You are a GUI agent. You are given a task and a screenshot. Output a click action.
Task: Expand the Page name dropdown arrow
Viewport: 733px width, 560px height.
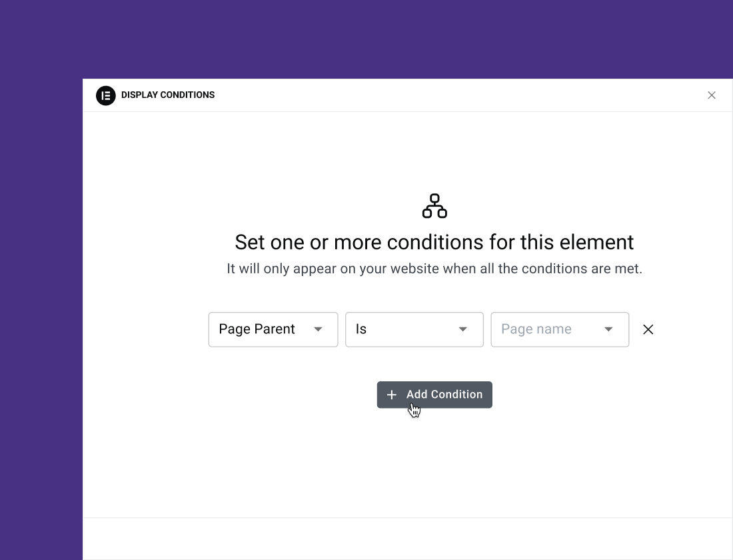point(608,329)
